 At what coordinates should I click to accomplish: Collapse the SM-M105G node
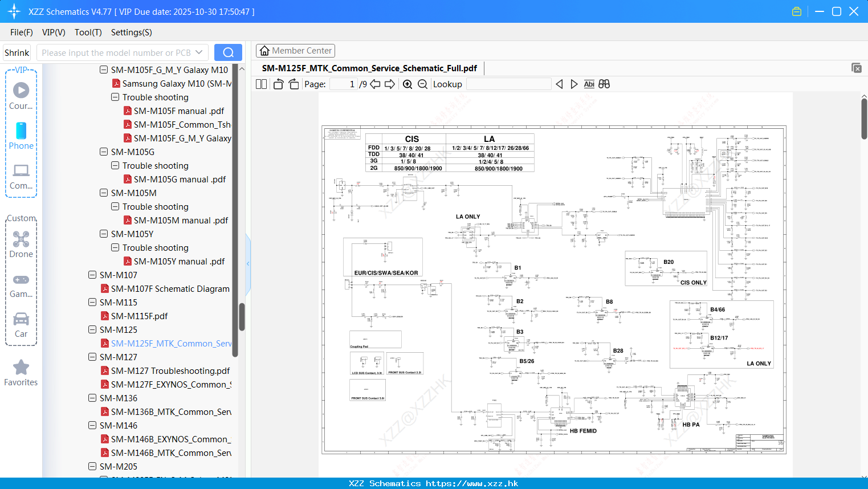(x=104, y=152)
